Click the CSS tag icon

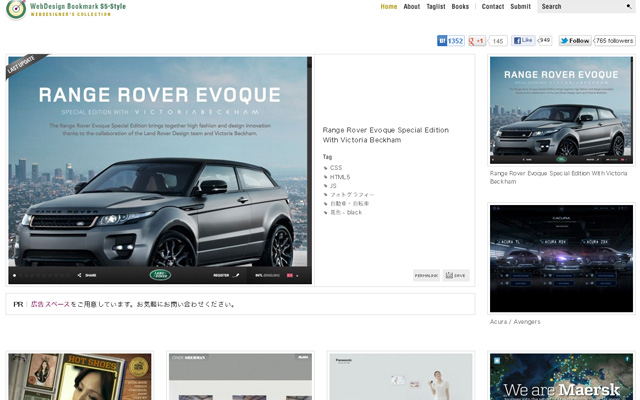coord(326,168)
